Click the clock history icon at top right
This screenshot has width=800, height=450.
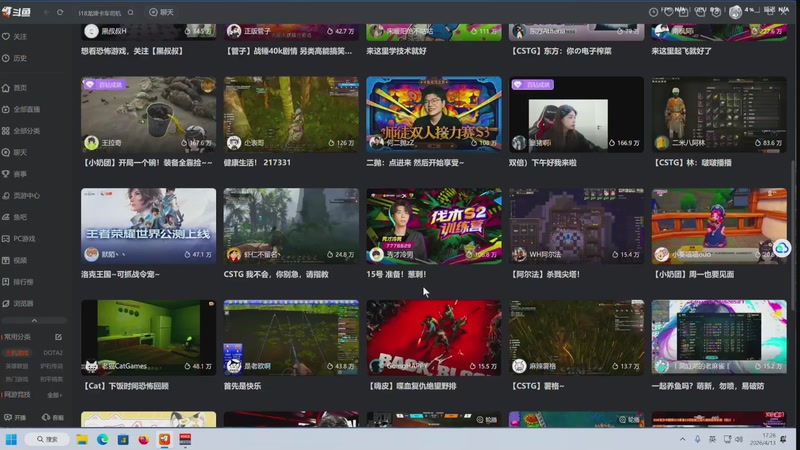653,12
